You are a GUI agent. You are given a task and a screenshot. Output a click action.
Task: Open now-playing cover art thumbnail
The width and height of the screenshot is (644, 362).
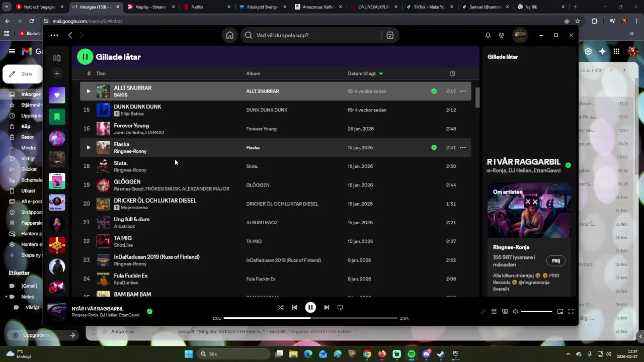[x=57, y=311]
